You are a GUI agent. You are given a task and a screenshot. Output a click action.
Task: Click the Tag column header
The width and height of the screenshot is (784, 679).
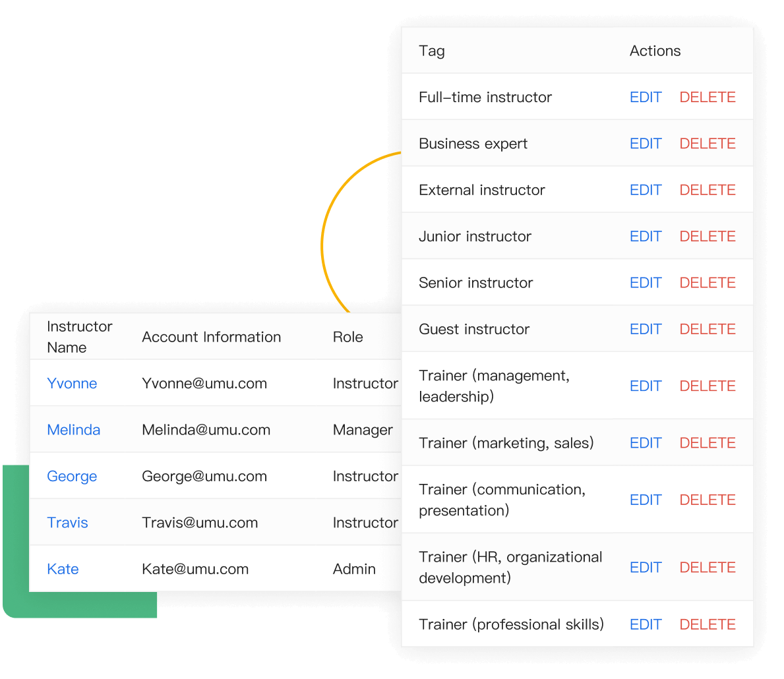pyautogui.click(x=432, y=51)
